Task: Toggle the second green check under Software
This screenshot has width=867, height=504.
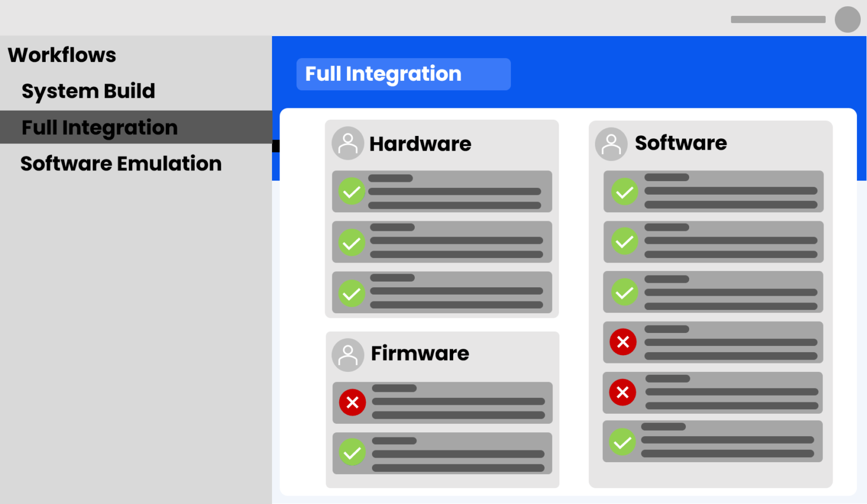Action: pyautogui.click(x=624, y=242)
